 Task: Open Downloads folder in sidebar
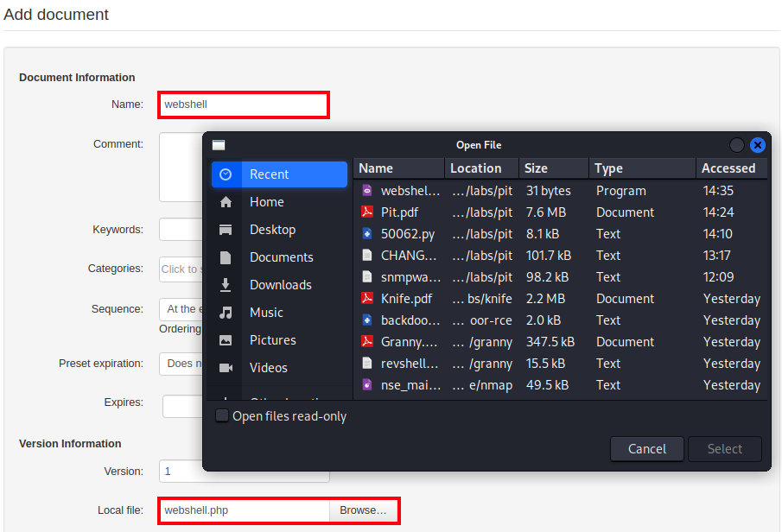279,285
